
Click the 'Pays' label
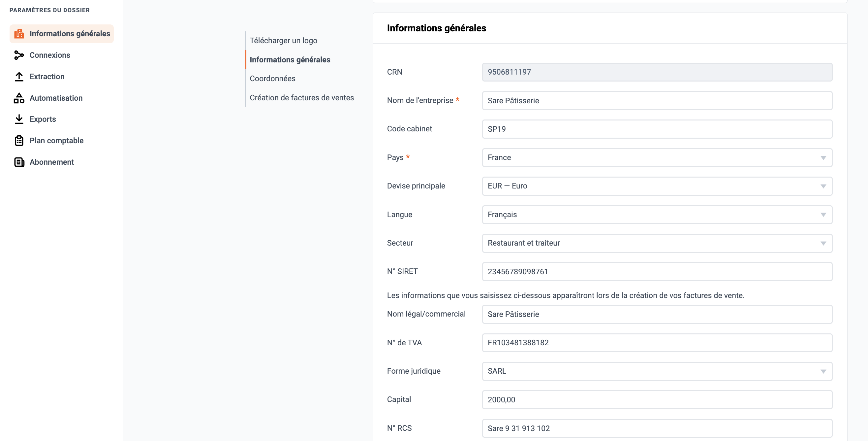coord(395,157)
